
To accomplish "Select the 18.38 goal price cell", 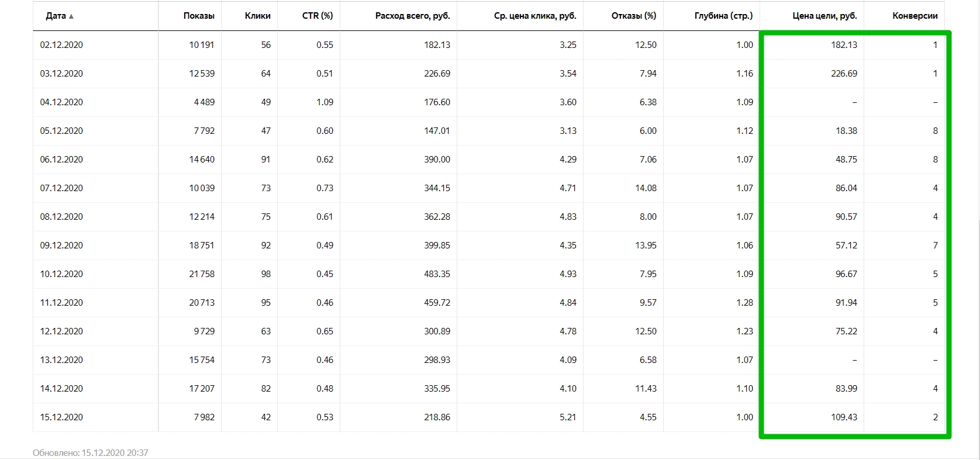I will point(846,131).
